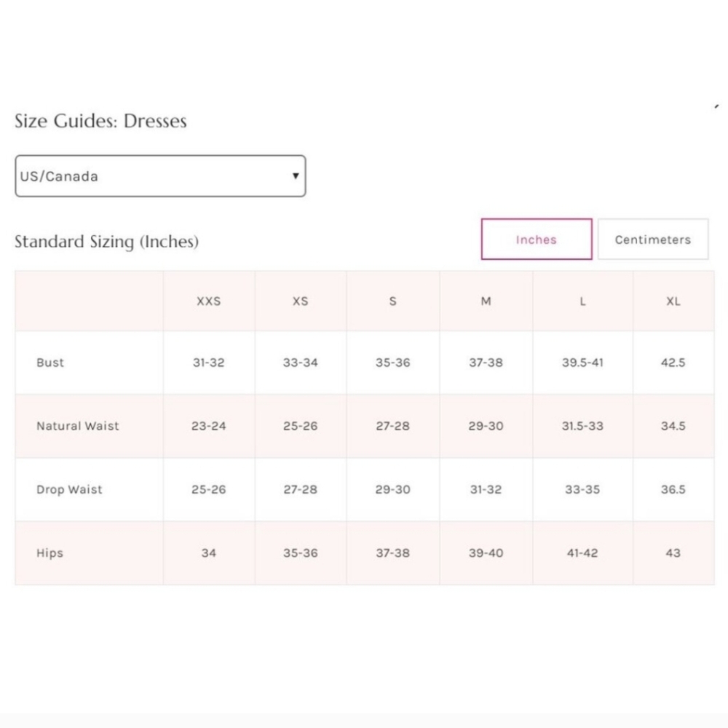
Task: Select the XXS column header
Action: click(208, 301)
